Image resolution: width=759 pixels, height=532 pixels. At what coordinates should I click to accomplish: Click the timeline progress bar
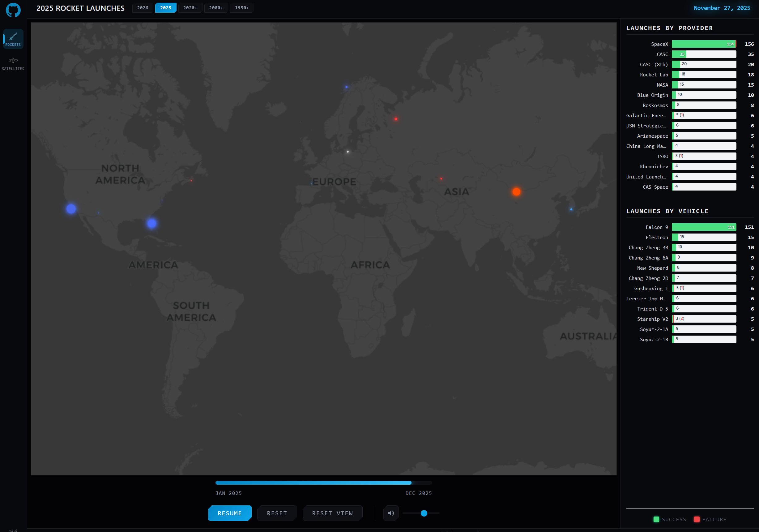click(323, 483)
